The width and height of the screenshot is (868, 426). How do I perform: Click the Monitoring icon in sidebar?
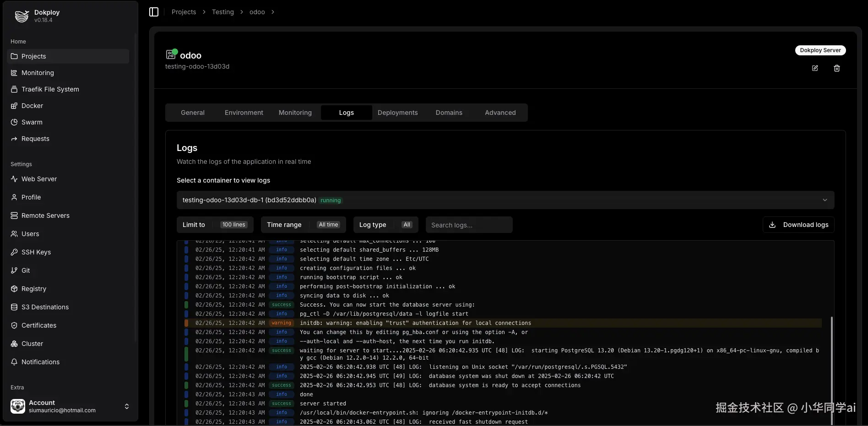[14, 73]
